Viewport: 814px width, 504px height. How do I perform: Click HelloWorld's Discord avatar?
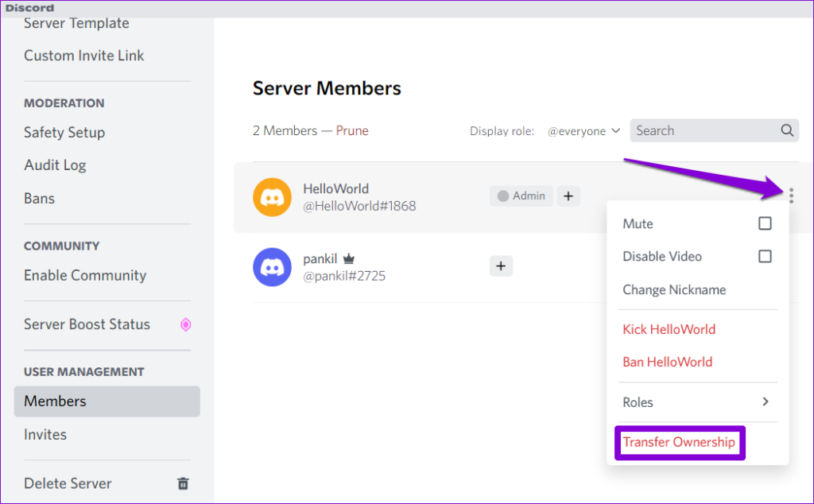click(273, 196)
